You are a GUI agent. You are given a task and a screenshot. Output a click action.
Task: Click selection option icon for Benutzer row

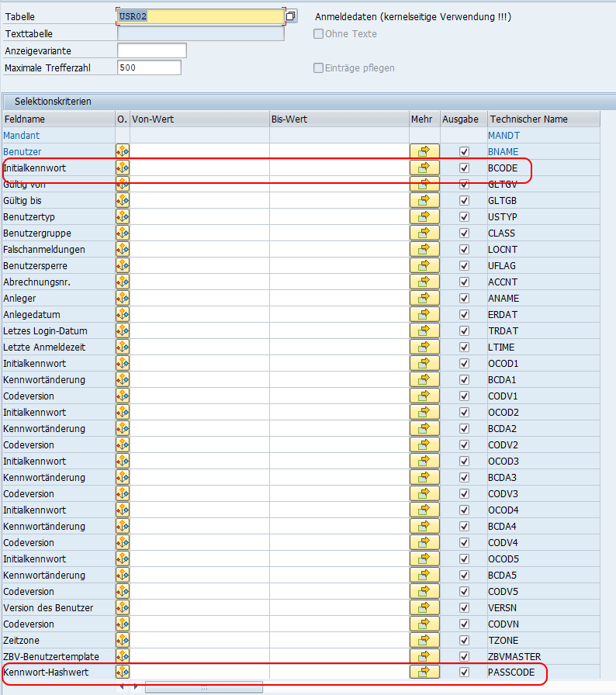[123, 151]
